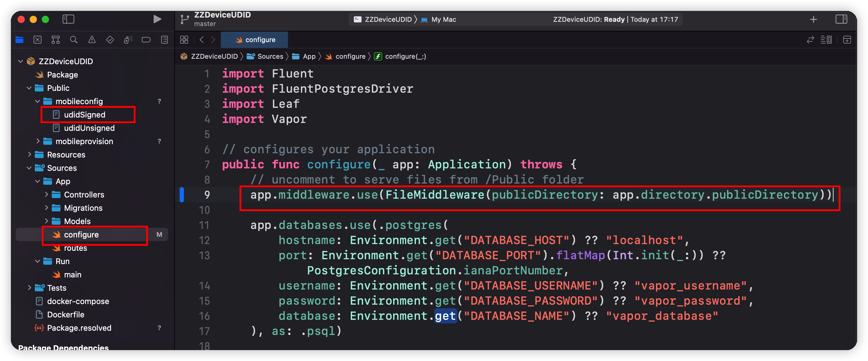Open the breakpoint navigator icon

[x=146, y=40]
